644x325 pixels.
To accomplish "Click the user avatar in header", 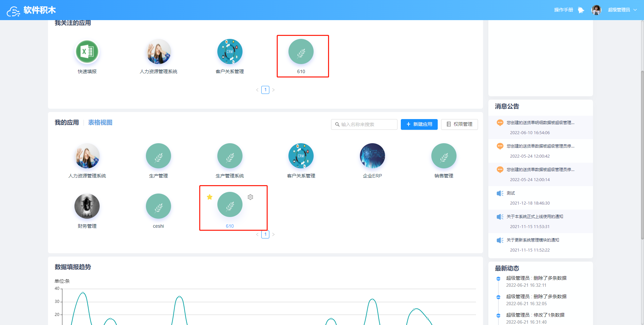I will pos(596,10).
